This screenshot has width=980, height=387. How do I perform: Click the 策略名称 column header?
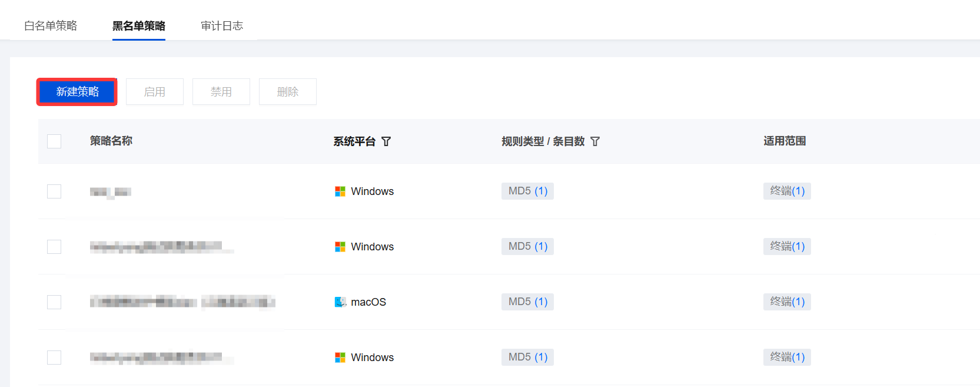[x=111, y=141]
